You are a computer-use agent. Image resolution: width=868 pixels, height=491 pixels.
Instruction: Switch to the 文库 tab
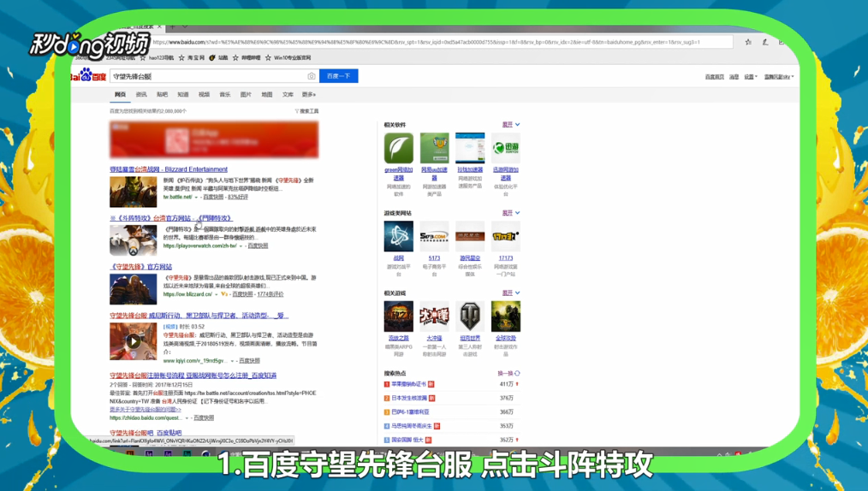click(x=288, y=95)
